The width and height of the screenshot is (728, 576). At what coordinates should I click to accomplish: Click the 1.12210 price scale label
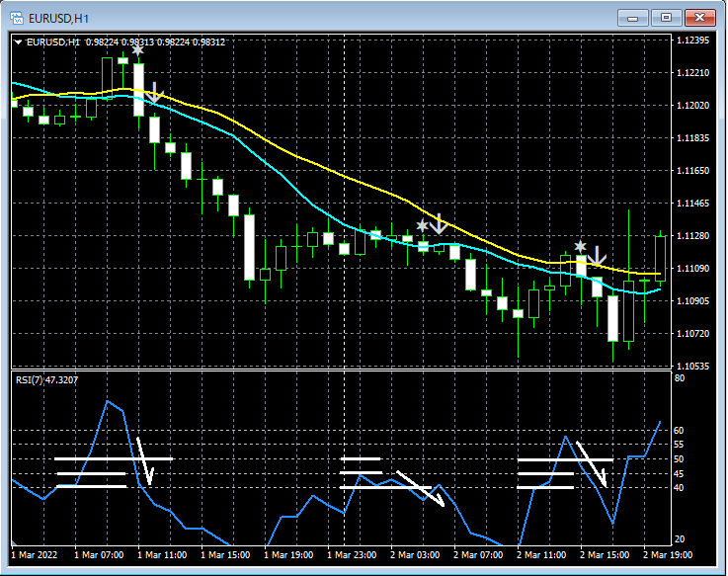coord(693,73)
